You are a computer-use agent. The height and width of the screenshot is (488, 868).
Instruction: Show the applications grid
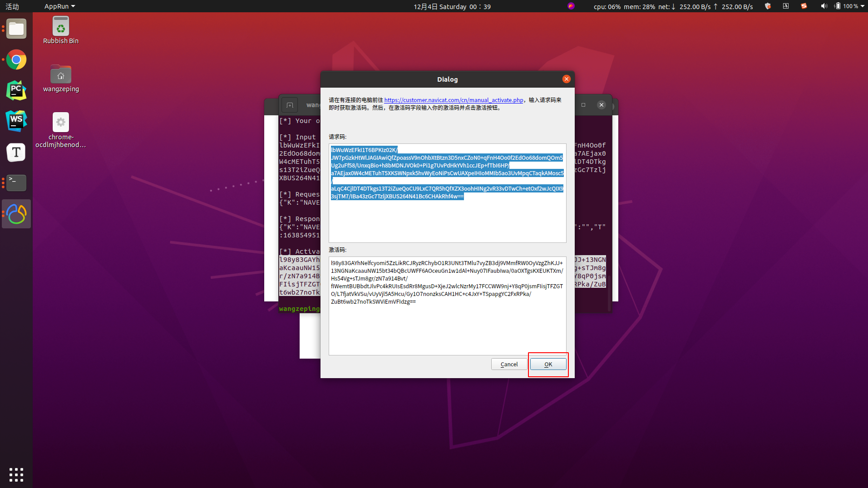tap(16, 474)
